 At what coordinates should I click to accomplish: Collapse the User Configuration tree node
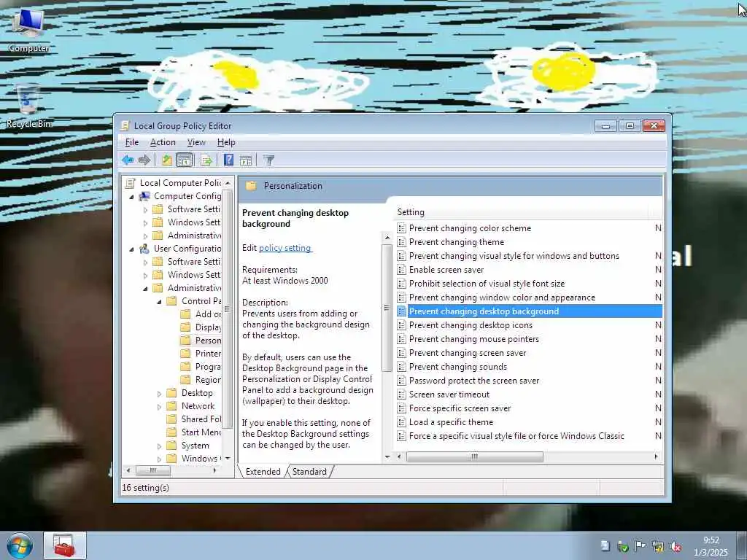point(131,249)
